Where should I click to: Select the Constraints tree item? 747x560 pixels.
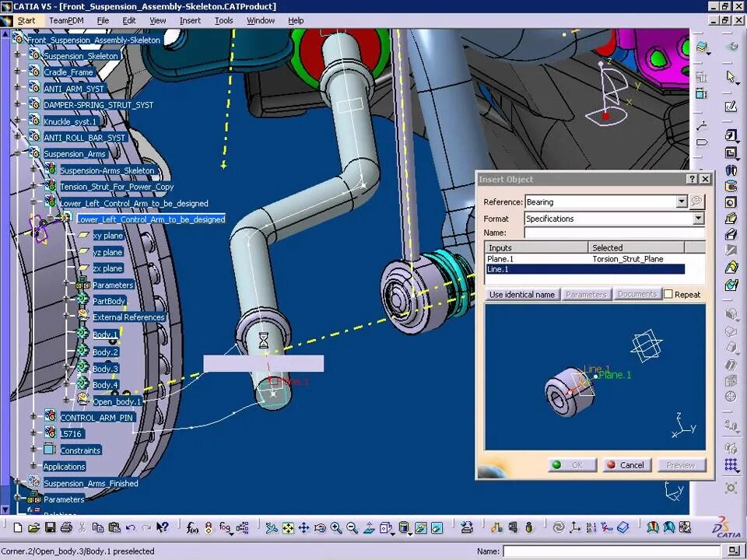(x=80, y=450)
